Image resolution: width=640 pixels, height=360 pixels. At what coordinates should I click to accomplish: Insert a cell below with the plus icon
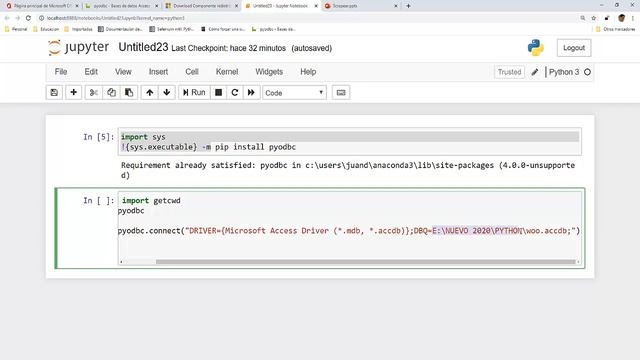click(73, 93)
